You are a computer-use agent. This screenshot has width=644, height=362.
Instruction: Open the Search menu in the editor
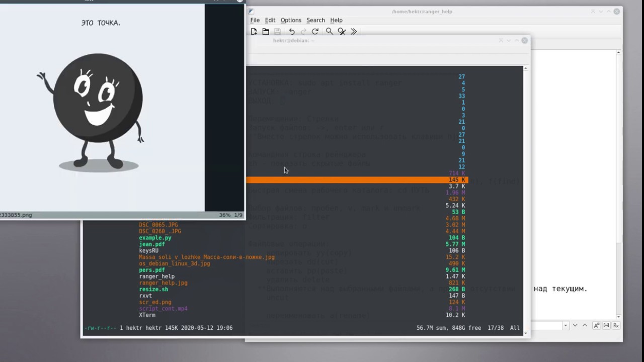(315, 20)
